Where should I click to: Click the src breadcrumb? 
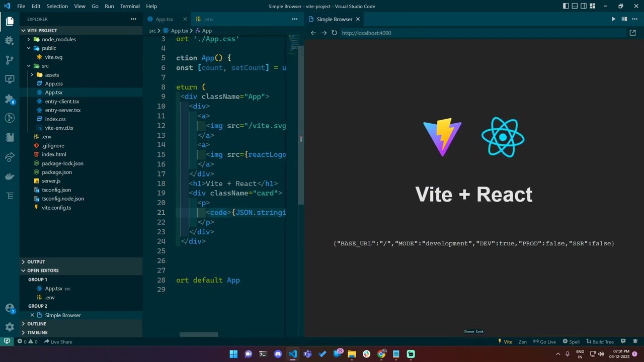tap(152, 31)
